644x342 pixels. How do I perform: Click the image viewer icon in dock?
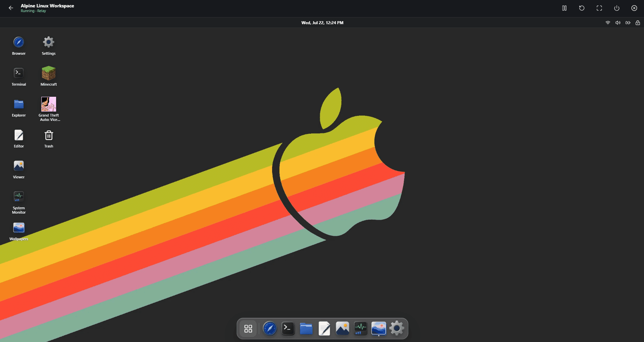click(x=342, y=328)
